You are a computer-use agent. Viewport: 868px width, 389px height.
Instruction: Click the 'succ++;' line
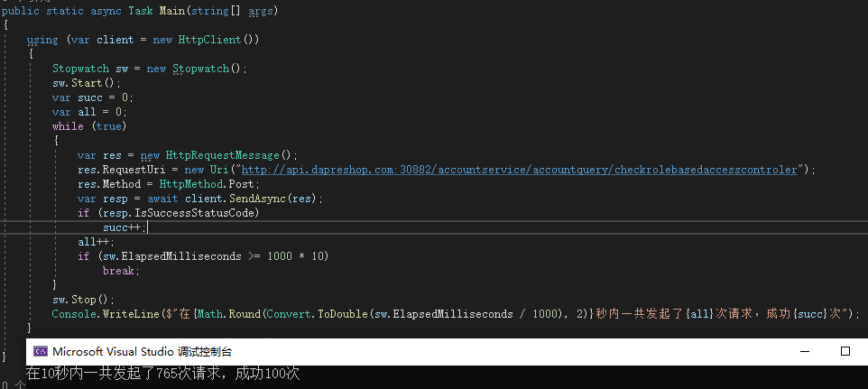125,227
